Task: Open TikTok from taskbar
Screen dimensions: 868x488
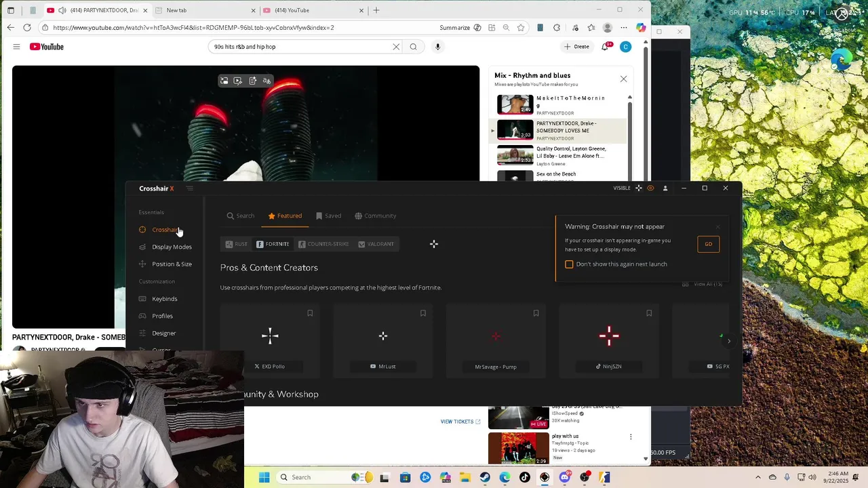Action: tap(524, 477)
